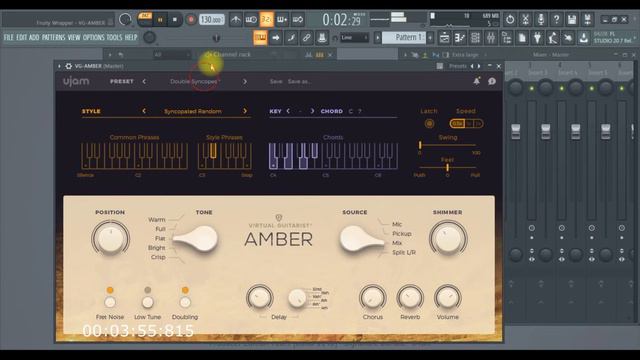Select the half-speed Speed button
640x360 pixels.
pyautogui.click(x=457, y=123)
